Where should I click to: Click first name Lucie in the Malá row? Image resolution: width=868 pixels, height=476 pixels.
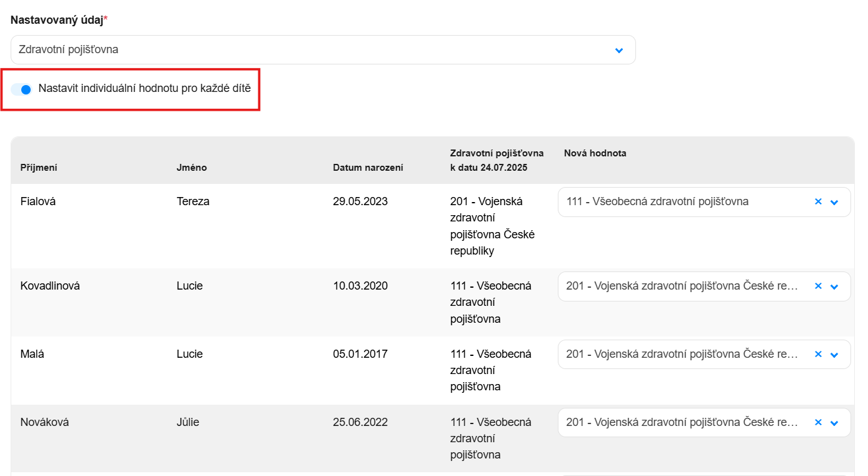189,354
